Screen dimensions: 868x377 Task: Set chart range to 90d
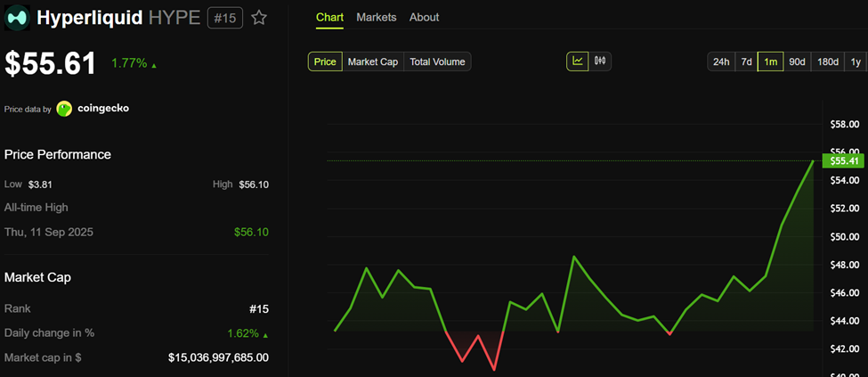point(797,61)
